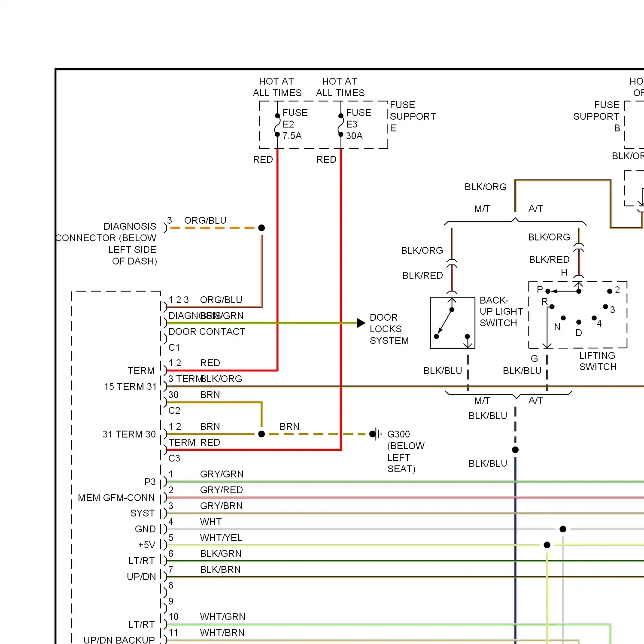644x644 pixels.
Task: Click the WHT/YEL wire label
Action: 221,538
